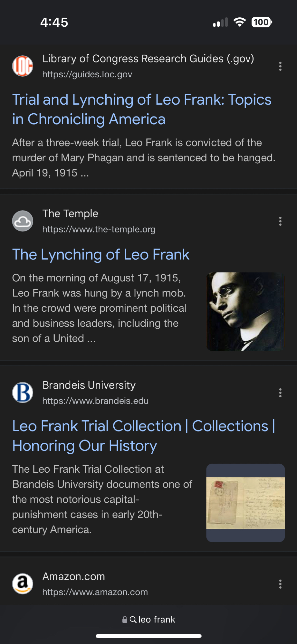This screenshot has width=297, height=644.
Task: Tap the Amazon logo icon
Action: coord(23,583)
